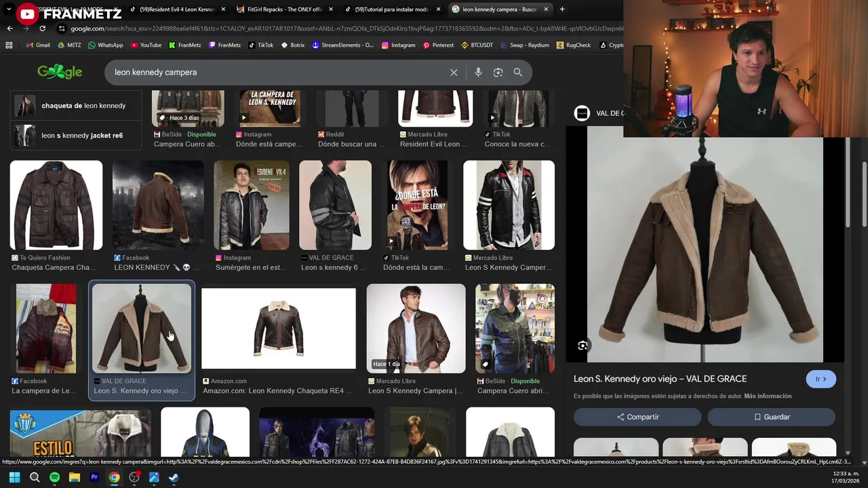This screenshot has width=868, height=488.
Task: Open the Facebook La campera de Le thumbnail
Action: coord(46,329)
